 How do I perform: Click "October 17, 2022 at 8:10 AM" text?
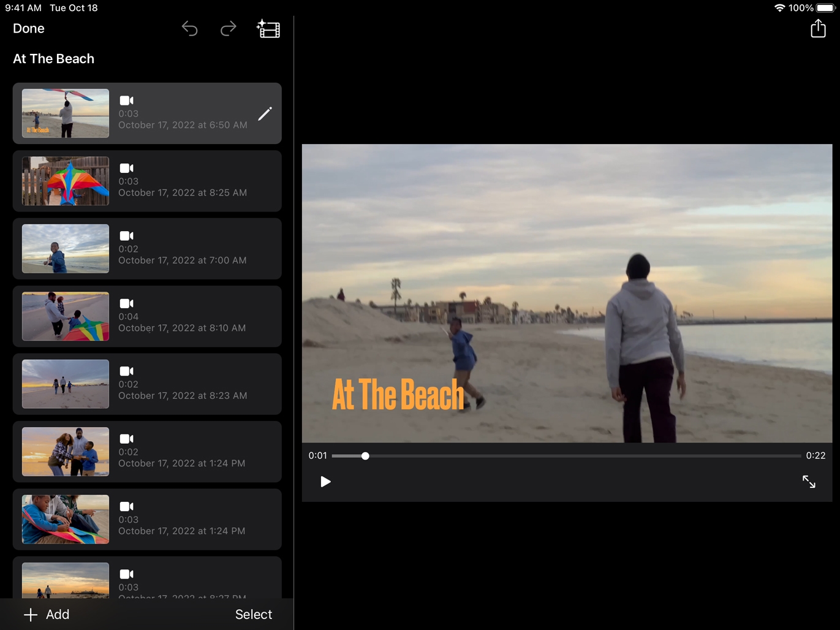pos(182,328)
